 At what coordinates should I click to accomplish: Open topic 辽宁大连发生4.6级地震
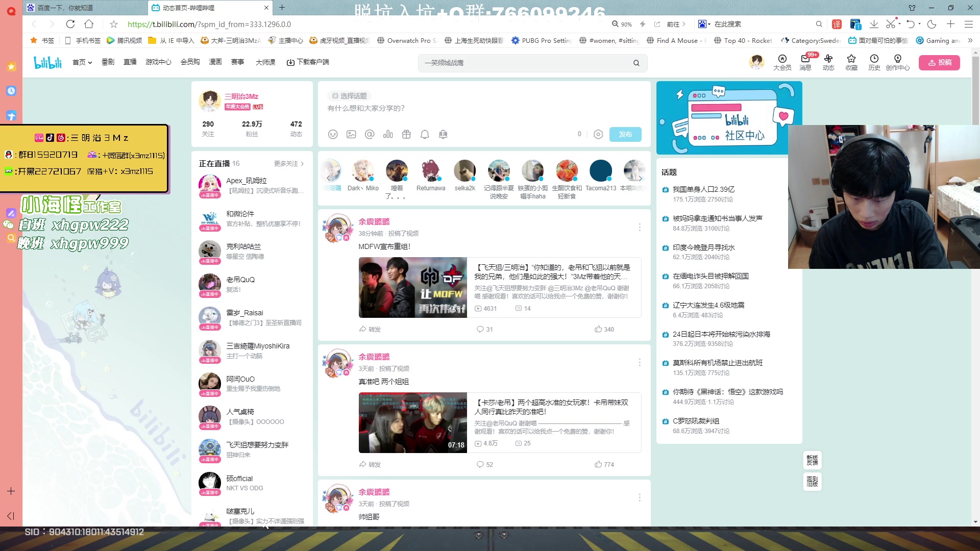(x=708, y=305)
